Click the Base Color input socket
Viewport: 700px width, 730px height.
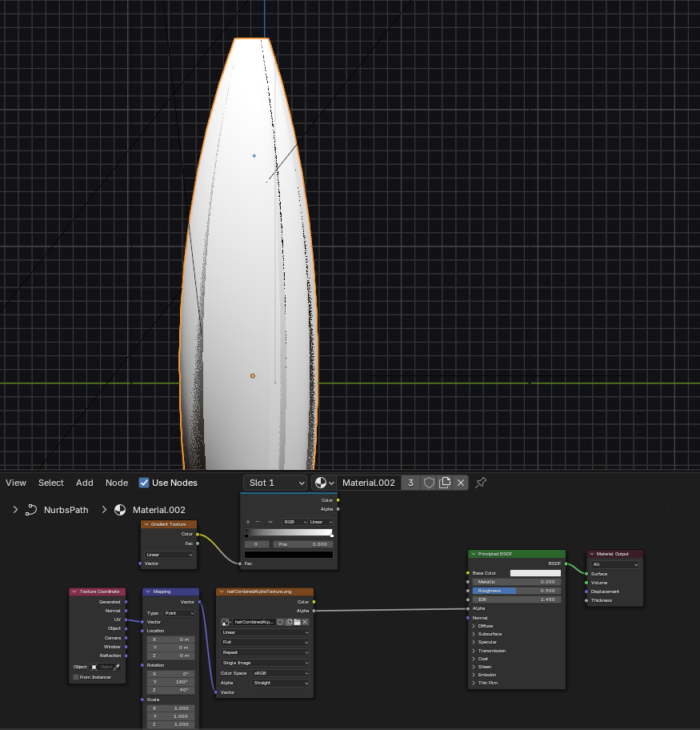(x=468, y=573)
